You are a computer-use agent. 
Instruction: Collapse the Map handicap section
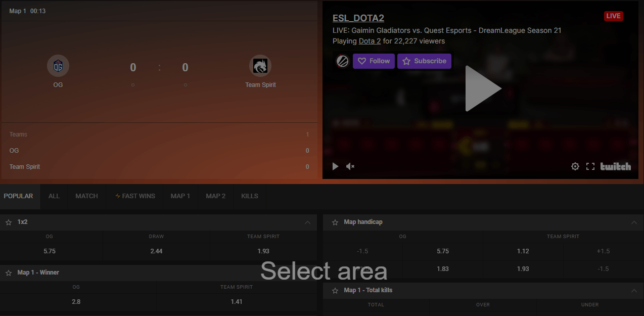(634, 222)
